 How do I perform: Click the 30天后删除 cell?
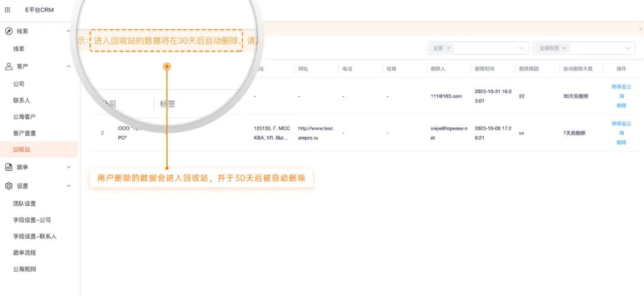pyautogui.click(x=576, y=96)
